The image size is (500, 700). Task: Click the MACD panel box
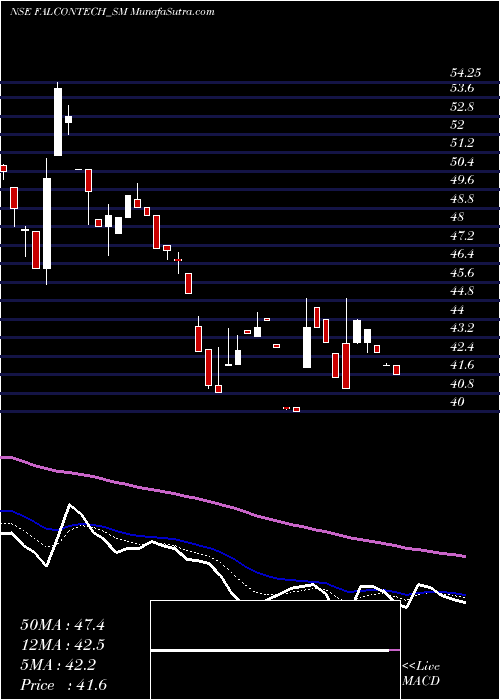(x=275, y=650)
